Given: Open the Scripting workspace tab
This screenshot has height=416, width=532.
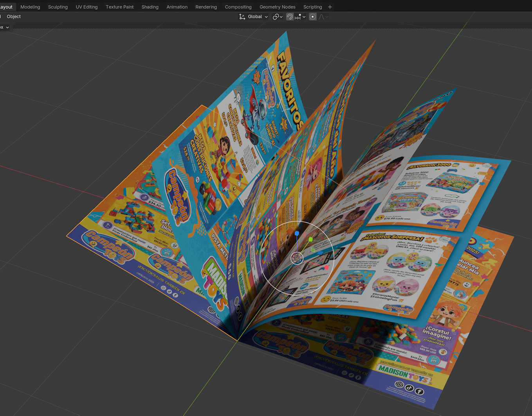Looking at the screenshot, I should coord(312,7).
